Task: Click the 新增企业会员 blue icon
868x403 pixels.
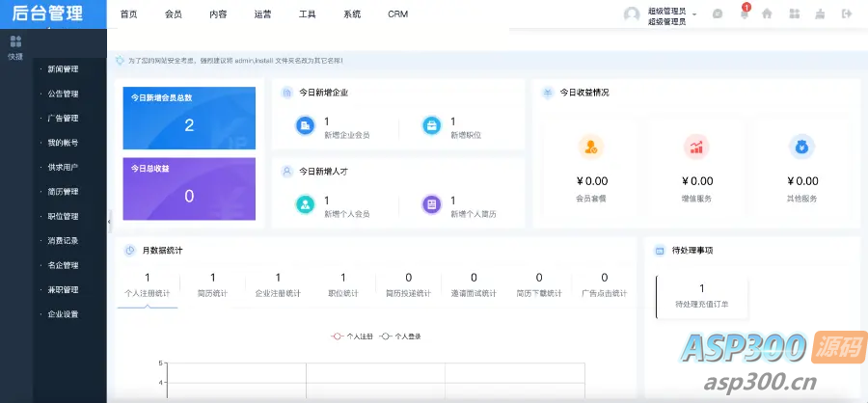Action: (305, 125)
